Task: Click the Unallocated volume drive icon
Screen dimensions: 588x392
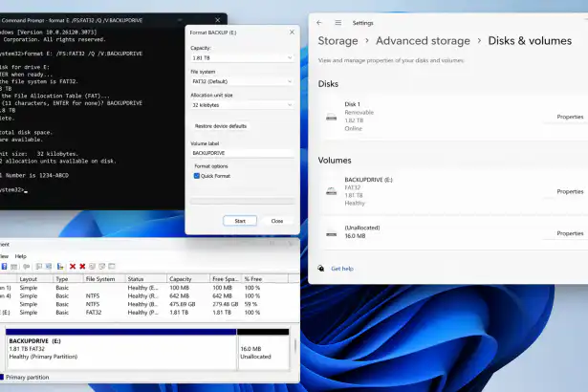Action: click(331, 233)
